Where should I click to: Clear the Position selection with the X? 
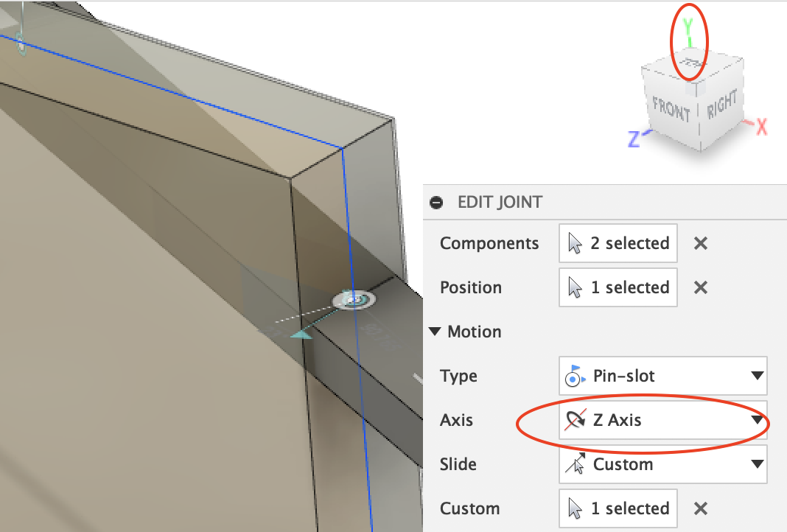(x=699, y=287)
